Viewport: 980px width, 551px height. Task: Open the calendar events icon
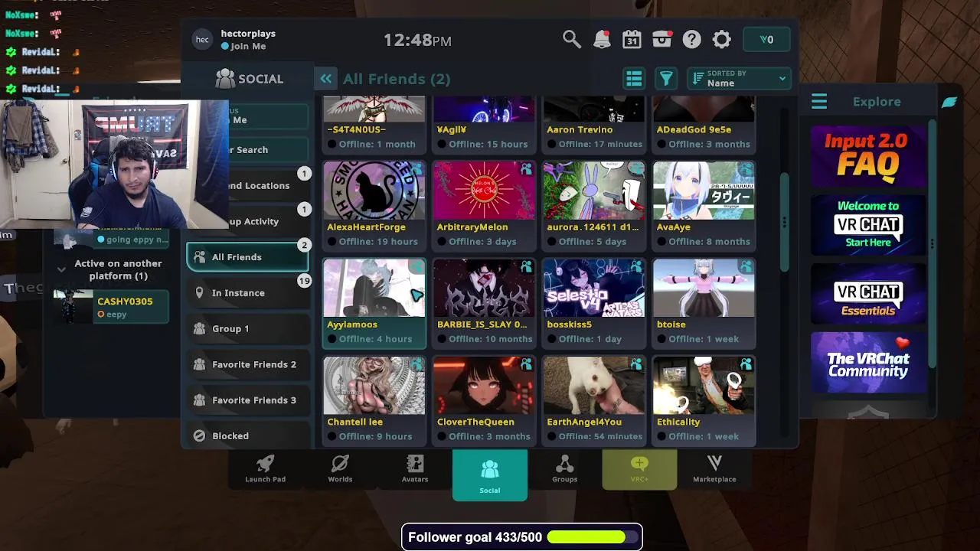click(x=632, y=40)
